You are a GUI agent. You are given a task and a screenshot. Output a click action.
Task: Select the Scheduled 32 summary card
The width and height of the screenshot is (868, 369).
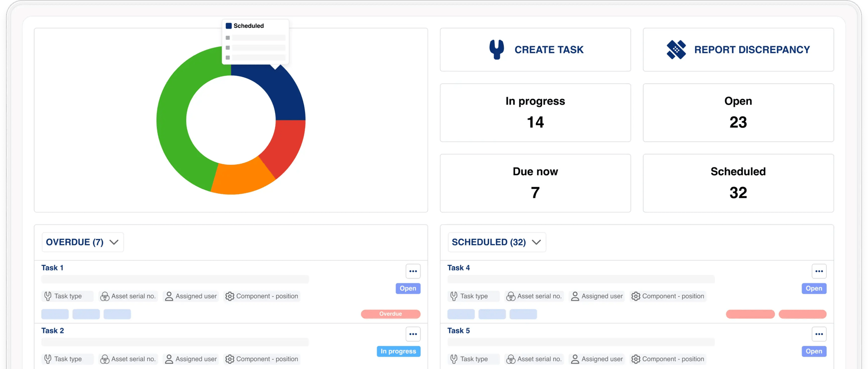click(738, 183)
